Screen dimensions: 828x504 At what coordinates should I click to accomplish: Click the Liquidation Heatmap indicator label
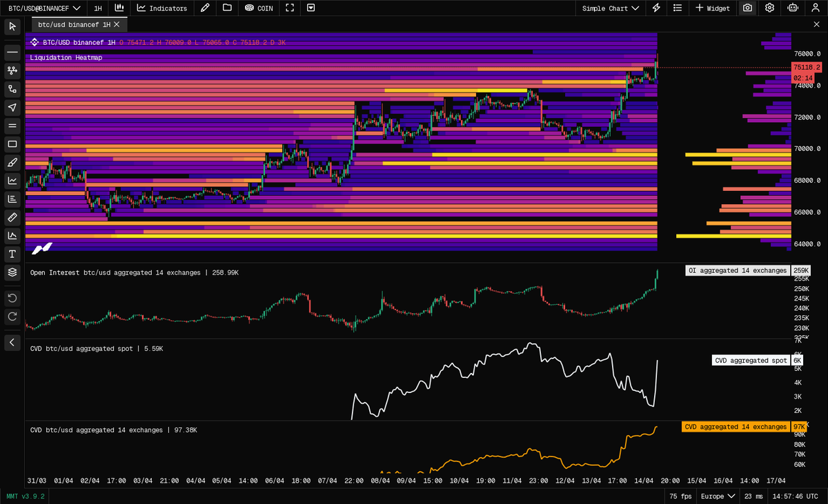(x=66, y=58)
